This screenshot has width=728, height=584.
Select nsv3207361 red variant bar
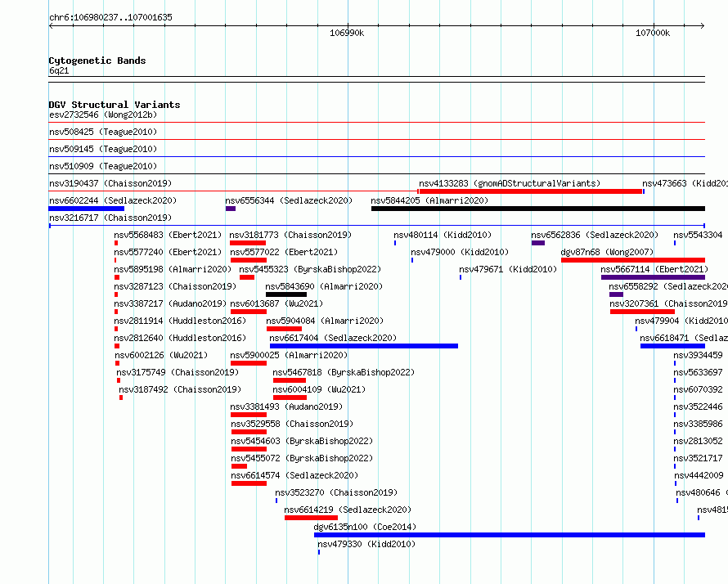click(643, 312)
